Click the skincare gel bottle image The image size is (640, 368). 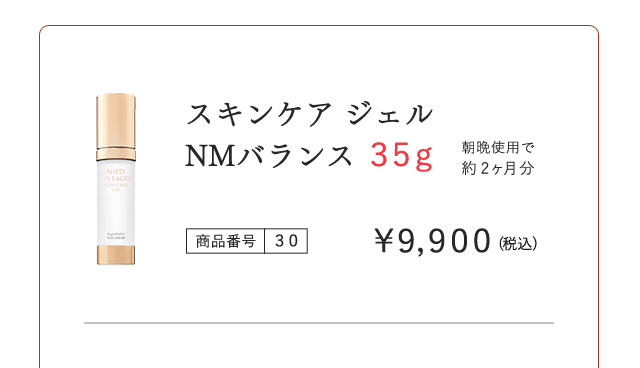tap(116, 179)
